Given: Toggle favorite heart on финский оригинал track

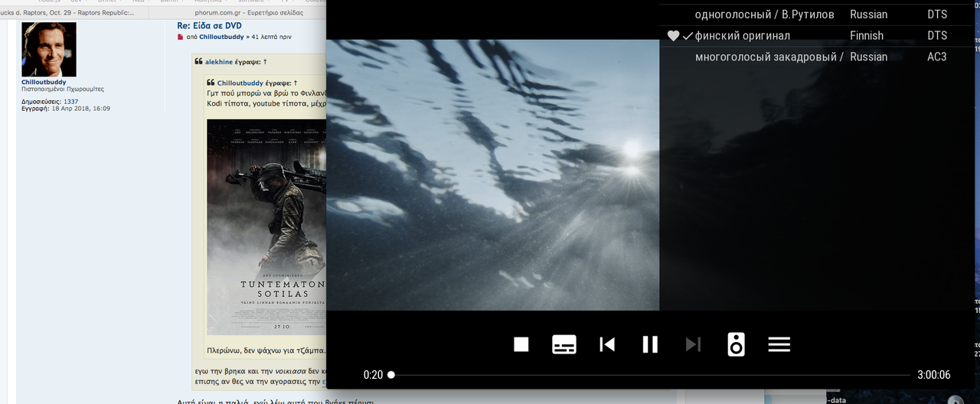Looking at the screenshot, I should [673, 36].
